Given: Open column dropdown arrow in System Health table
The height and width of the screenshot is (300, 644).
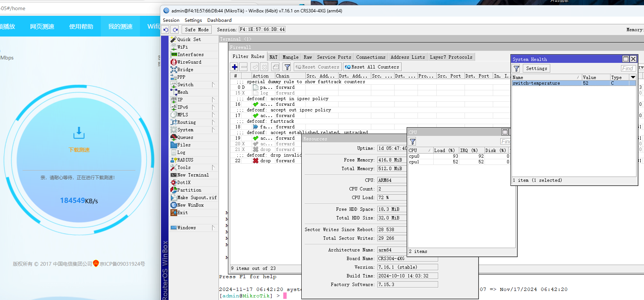Looking at the screenshot, I should 633,77.
